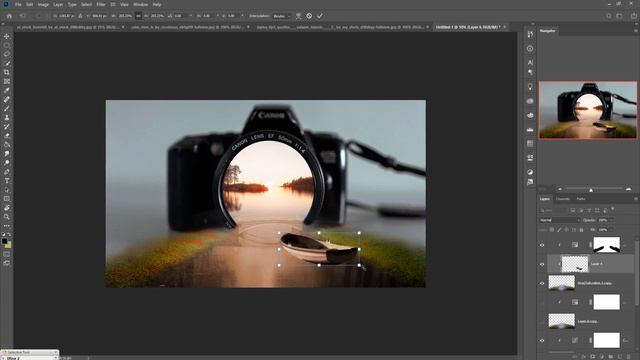This screenshot has height=360, width=640.
Task: Cancel the transform with the circle-slash icon
Action: [309, 16]
